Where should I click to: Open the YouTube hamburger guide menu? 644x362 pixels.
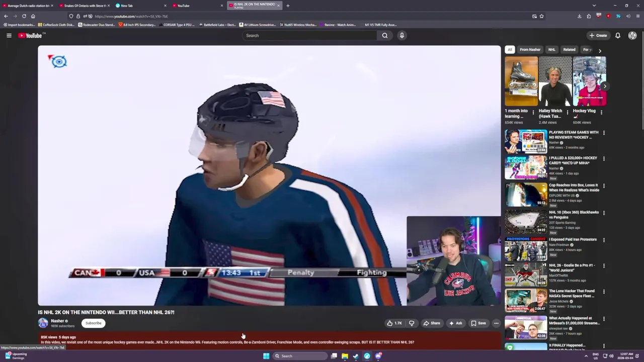[9, 35]
